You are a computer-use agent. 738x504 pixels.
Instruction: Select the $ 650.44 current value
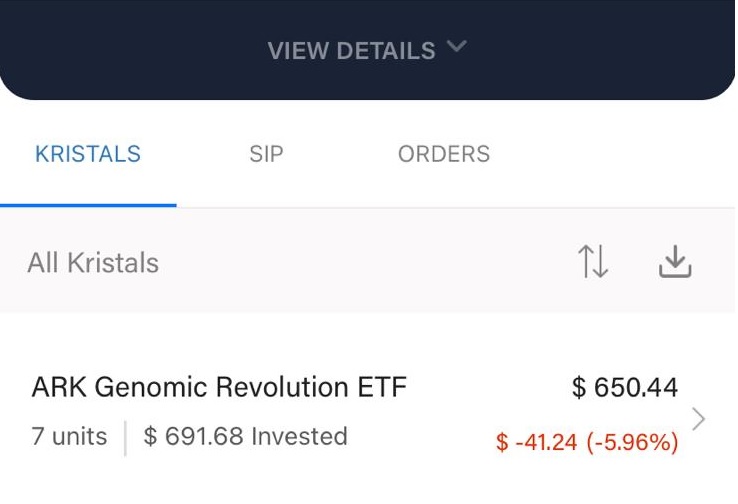coord(625,387)
